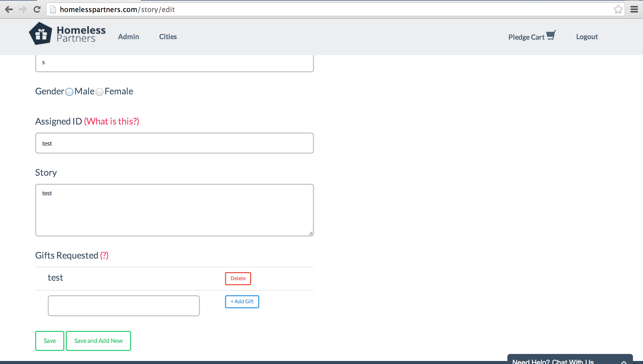
Task: Click the Admin navigation menu item
Action: coord(129,36)
